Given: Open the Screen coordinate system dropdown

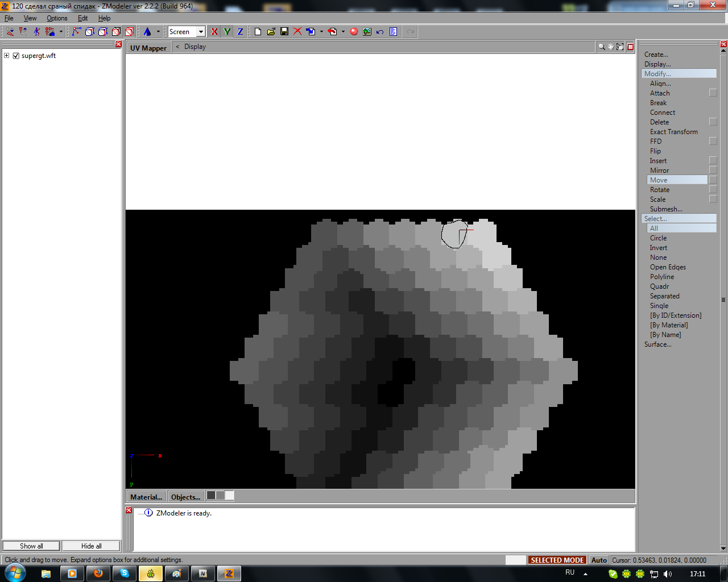Looking at the screenshot, I should 201,32.
